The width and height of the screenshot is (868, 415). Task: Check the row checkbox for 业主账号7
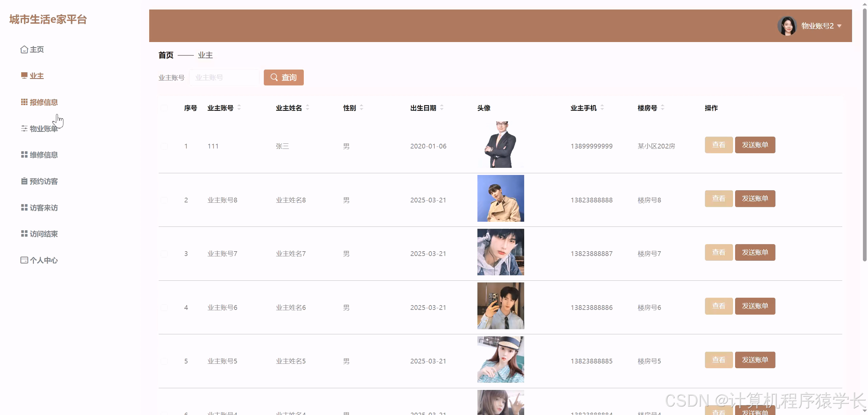tap(164, 254)
